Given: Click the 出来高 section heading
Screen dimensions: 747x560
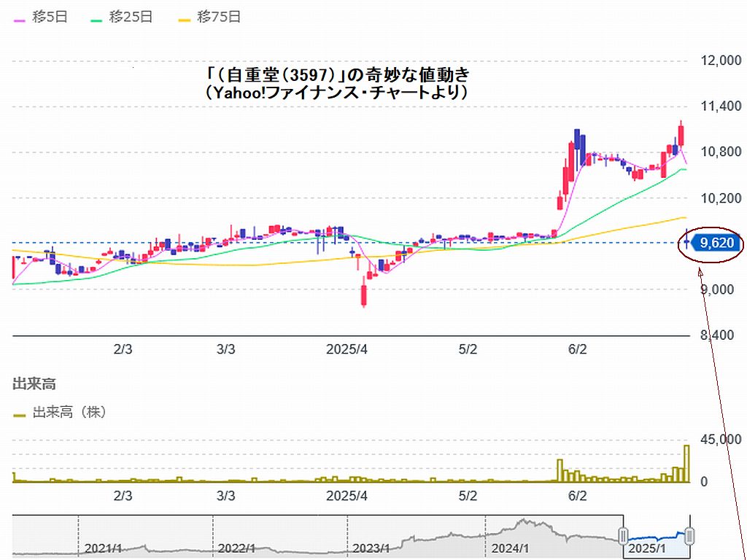Looking at the screenshot, I should (x=34, y=384).
